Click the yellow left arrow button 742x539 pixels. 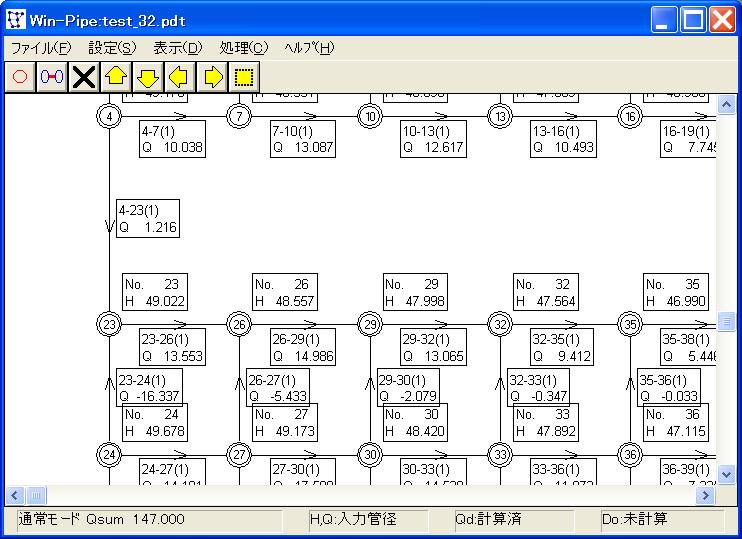click(179, 76)
